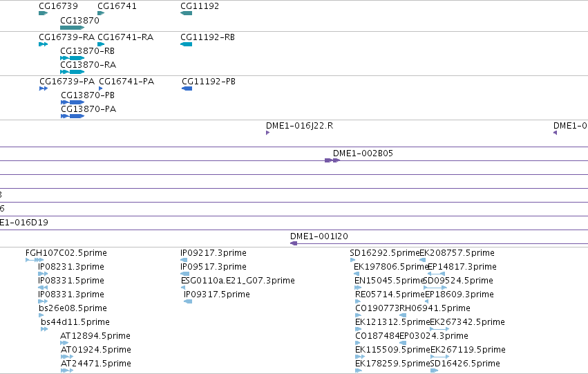Click EST label EP18609.3prime
The height and width of the screenshot is (374, 588).
click(x=459, y=294)
